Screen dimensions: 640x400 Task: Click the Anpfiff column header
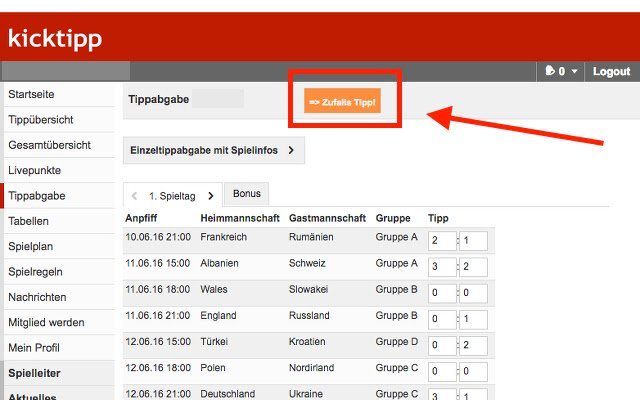141,218
